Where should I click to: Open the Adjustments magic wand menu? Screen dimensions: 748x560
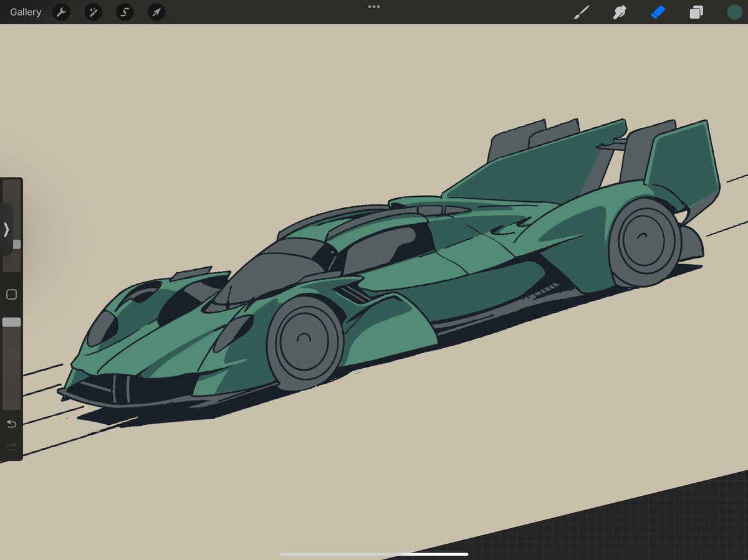pyautogui.click(x=92, y=12)
